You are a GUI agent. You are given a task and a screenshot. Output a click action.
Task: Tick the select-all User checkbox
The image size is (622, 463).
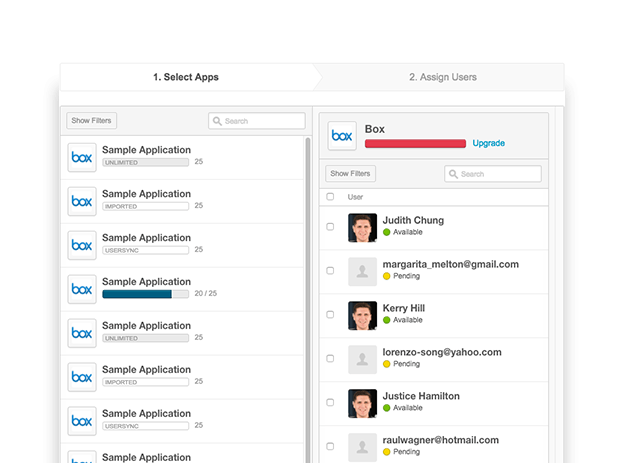coord(330,196)
